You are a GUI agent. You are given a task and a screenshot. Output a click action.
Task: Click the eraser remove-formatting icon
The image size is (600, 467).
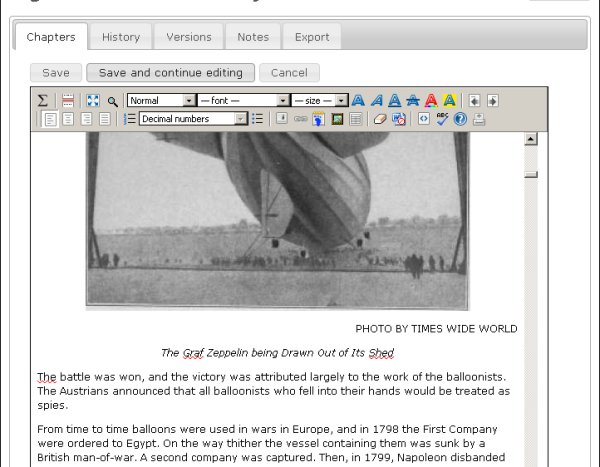click(379, 119)
